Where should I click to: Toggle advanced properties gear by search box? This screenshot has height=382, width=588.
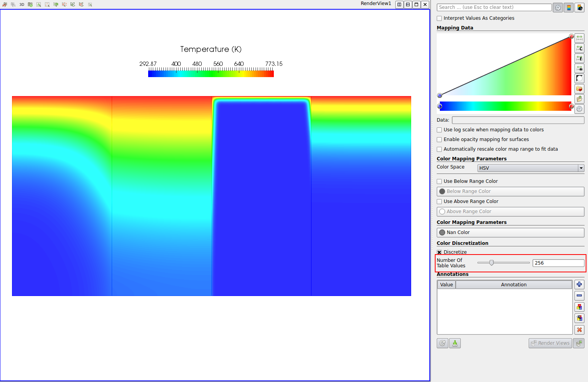point(558,7)
